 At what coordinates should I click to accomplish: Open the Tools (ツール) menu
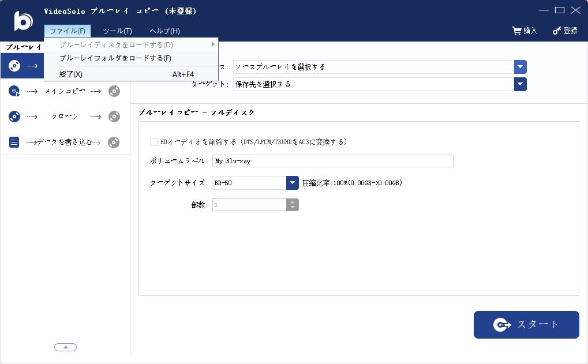click(117, 31)
